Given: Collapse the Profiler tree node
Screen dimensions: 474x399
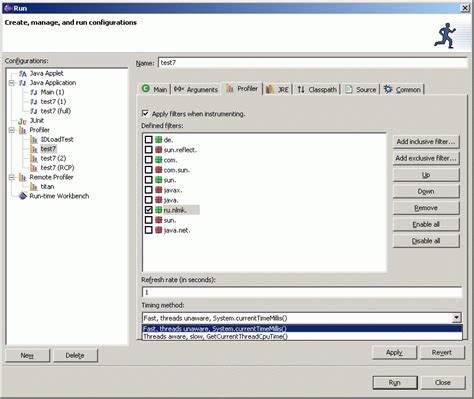Looking at the screenshot, I should (12, 130).
